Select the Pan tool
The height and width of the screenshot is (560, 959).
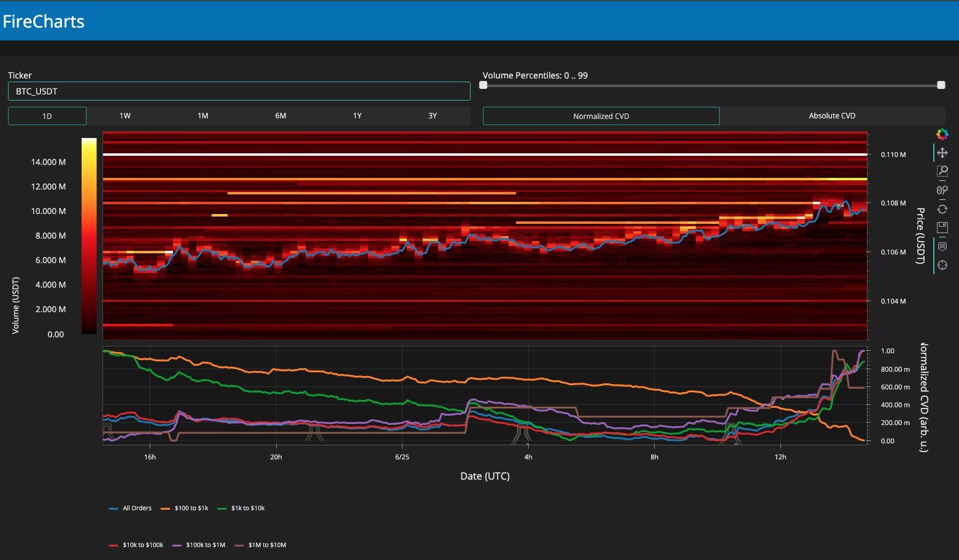click(942, 153)
